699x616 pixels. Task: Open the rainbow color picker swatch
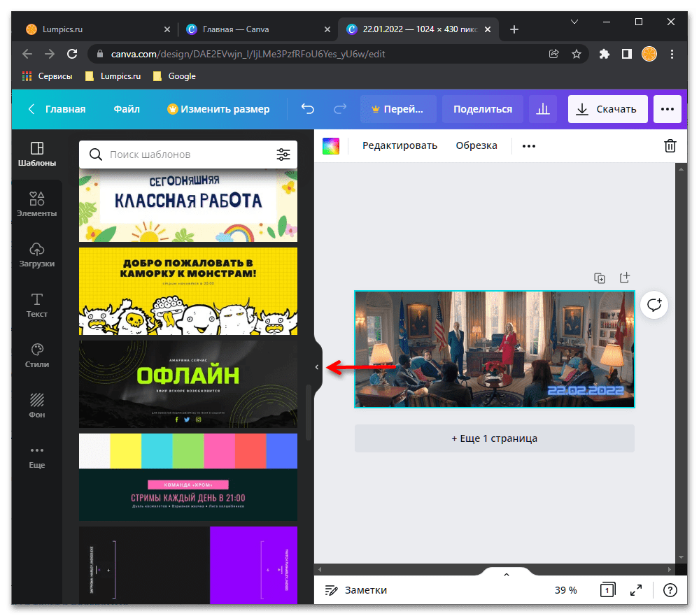point(331,145)
